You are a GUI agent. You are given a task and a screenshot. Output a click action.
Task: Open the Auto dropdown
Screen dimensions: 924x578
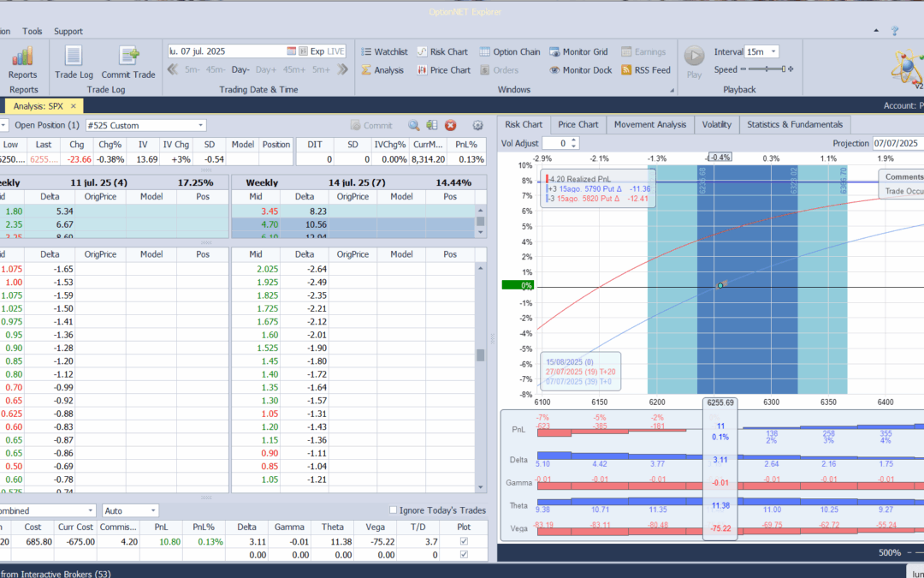pyautogui.click(x=153, y=510)
